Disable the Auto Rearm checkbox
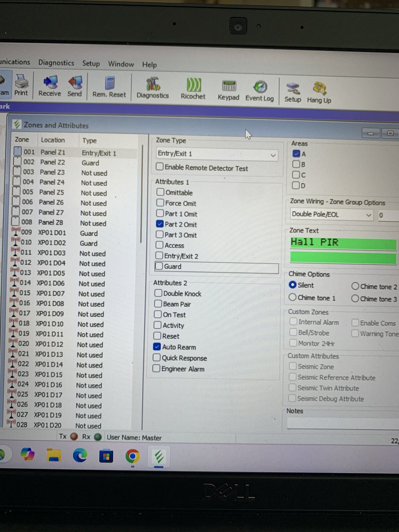The width and height of the screenshot is (399, 532). click(157, 347)
